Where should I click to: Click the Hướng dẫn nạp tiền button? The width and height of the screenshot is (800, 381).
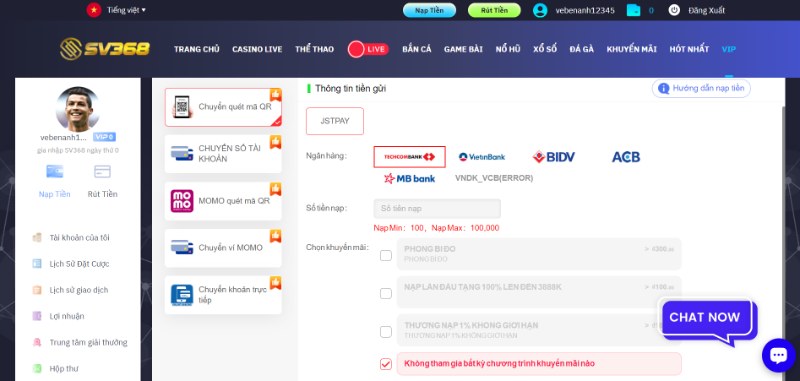[x=701, y=88]
